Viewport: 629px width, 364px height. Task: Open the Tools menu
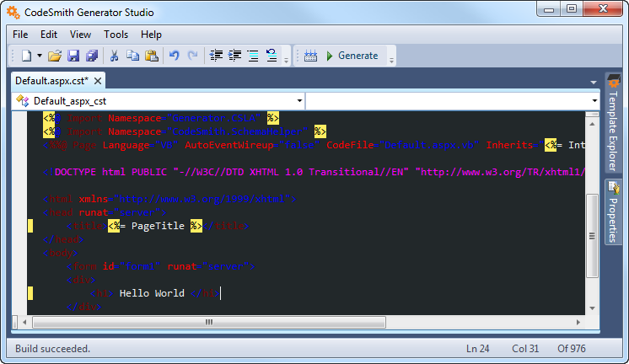pyautogui.click(x=116, y=35)
